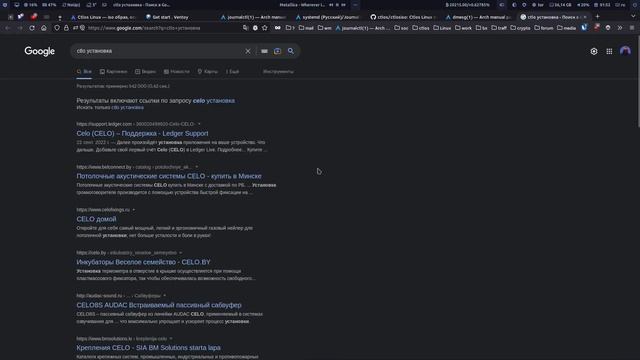Select the 'Картинки' images search filter
This screenshot has height=360, width=640.
pyautogui.click(x=113, y=71)
